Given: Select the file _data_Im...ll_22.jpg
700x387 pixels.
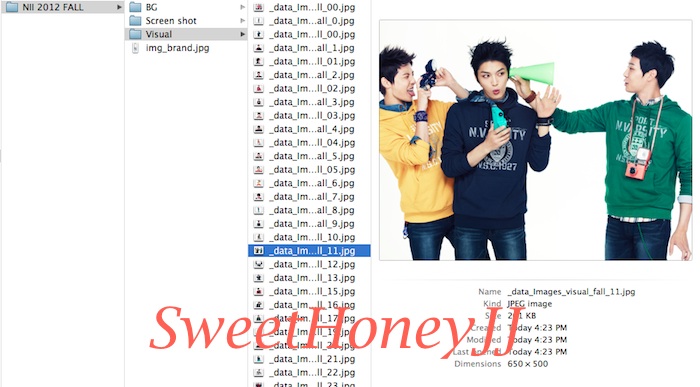Looking at the screenshot, I should coord(309,372).
